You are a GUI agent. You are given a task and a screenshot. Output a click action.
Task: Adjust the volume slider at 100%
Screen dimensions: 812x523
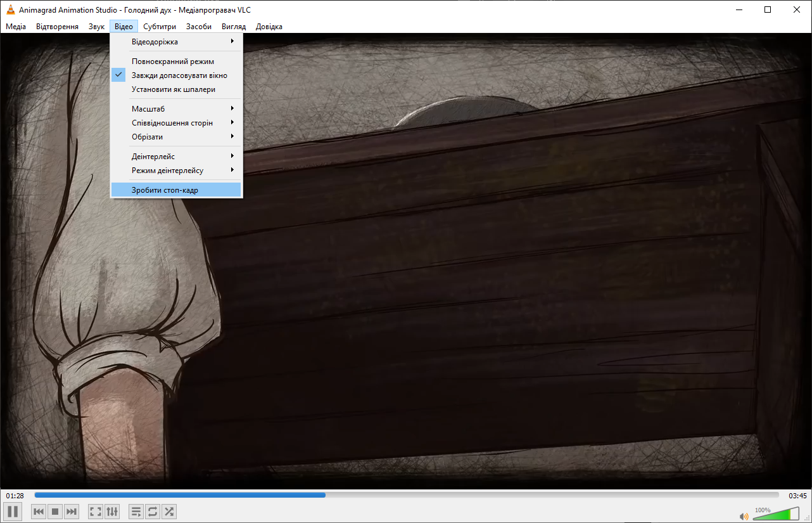point(776,514)
